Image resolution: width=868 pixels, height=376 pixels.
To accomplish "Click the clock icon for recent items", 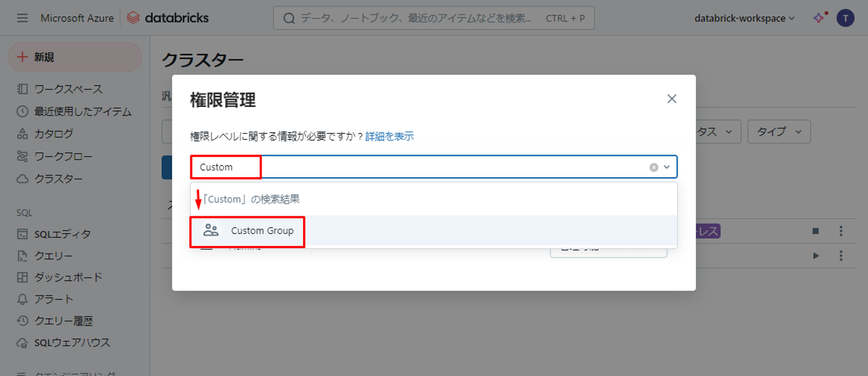I will point(22,111).
